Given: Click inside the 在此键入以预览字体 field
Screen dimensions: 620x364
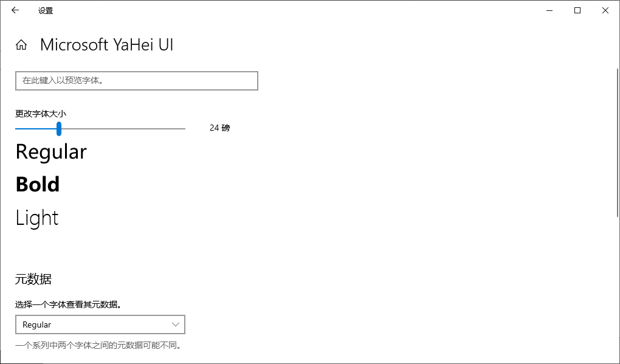Looking at the screenshot, I should [x=136, y=80].
